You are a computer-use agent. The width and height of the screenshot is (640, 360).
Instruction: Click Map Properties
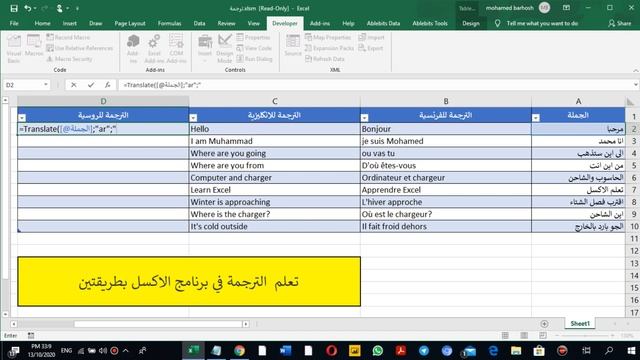[x=328, y=37]
